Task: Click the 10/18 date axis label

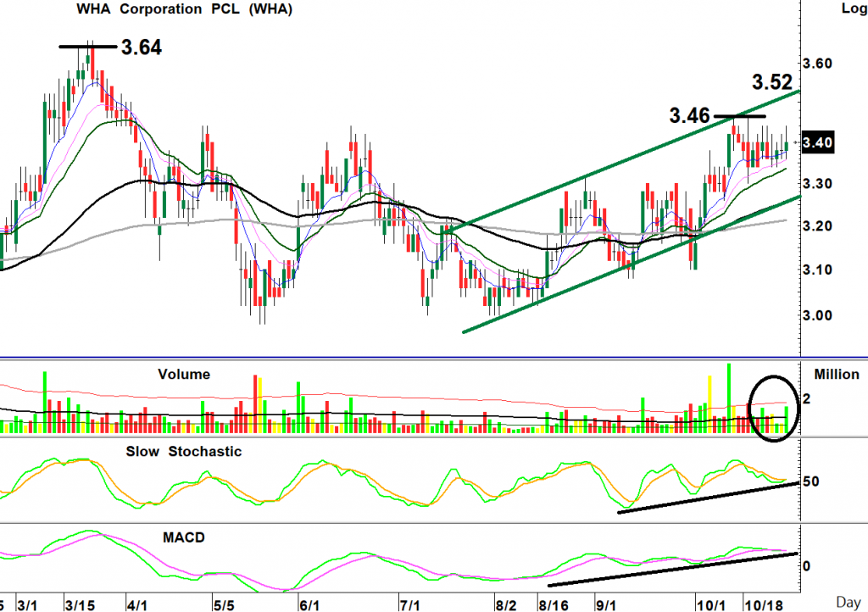Action: point(764,605)
